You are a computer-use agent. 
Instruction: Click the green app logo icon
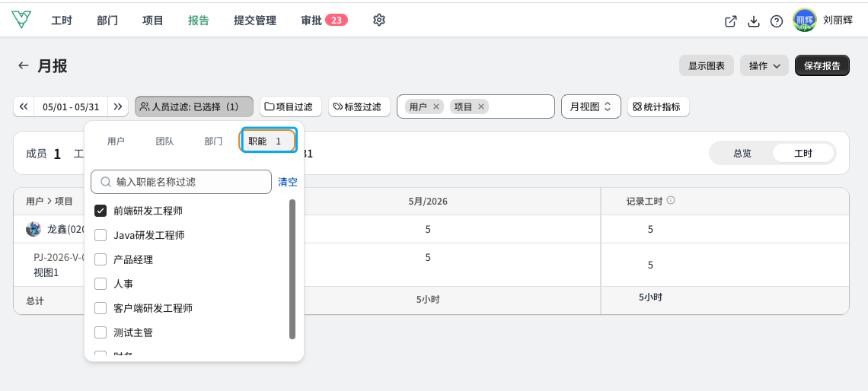(x=21, y=20)
